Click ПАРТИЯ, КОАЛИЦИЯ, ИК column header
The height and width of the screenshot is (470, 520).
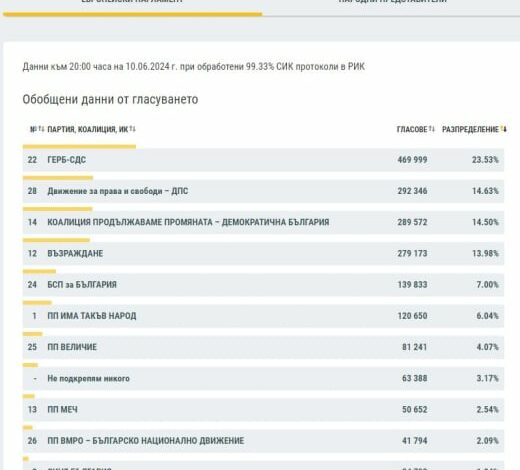[x=88, y=129]
